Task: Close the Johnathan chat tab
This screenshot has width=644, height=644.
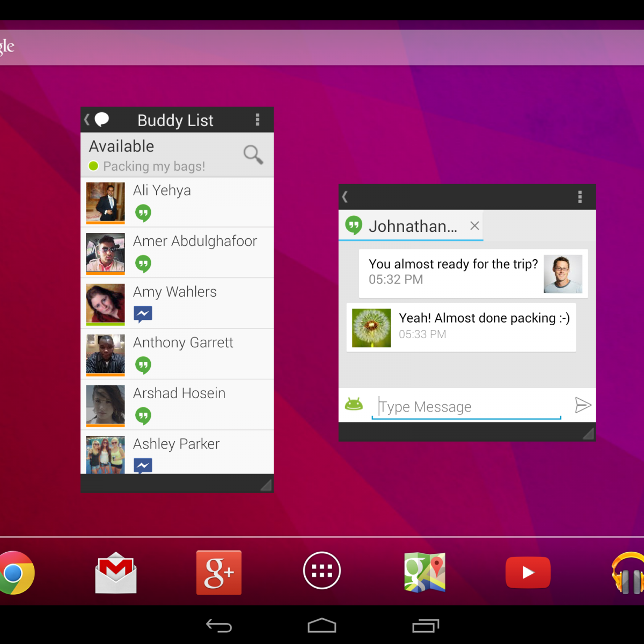Action: 474,226
